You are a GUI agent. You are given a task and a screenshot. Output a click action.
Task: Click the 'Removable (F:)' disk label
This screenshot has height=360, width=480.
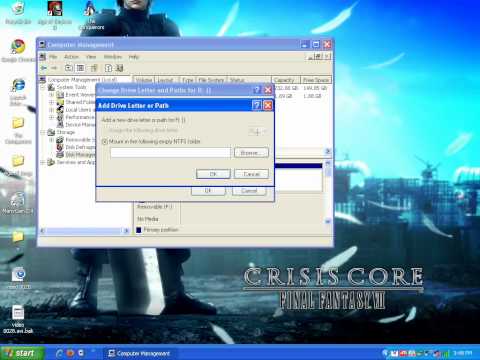[x=154, y=207]
